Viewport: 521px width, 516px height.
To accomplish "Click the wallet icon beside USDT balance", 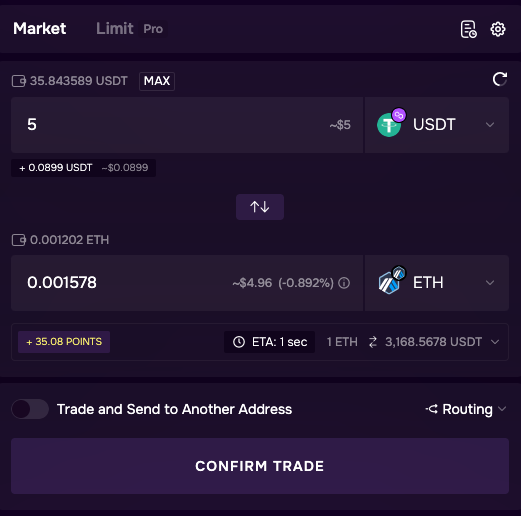I will 19,81.
